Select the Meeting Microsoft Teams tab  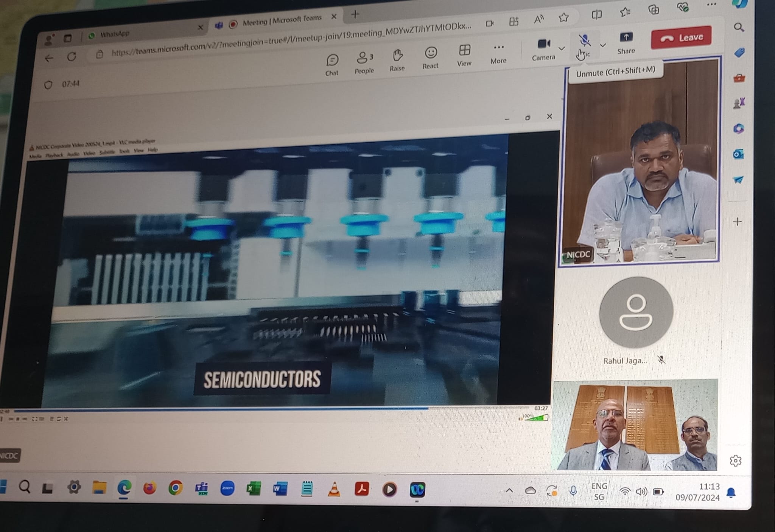point(282,21)
